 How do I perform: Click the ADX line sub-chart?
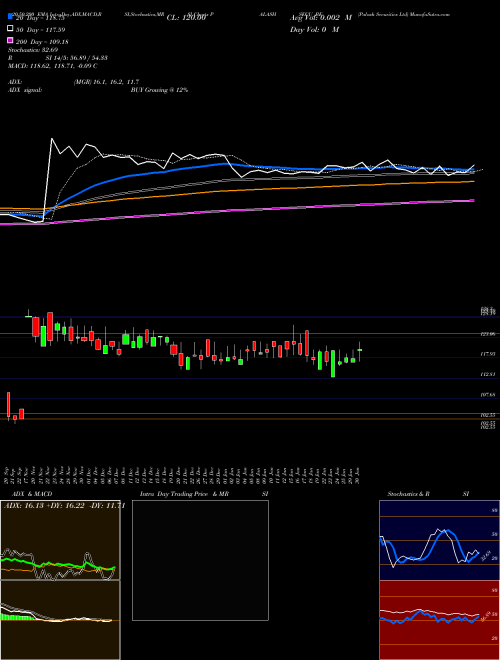pyautogui.click(x=60, y=540)
